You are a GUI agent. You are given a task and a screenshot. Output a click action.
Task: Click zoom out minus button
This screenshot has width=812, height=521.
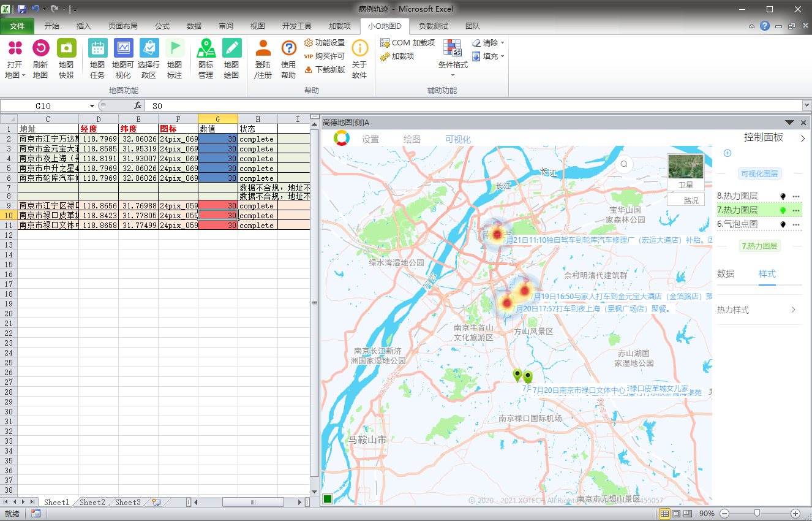coord(724,513)
